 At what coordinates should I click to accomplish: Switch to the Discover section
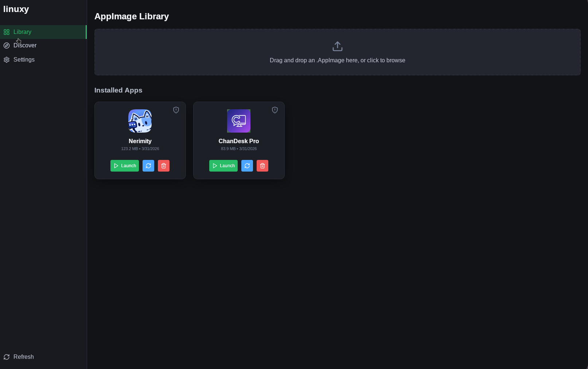pos(25,45)
